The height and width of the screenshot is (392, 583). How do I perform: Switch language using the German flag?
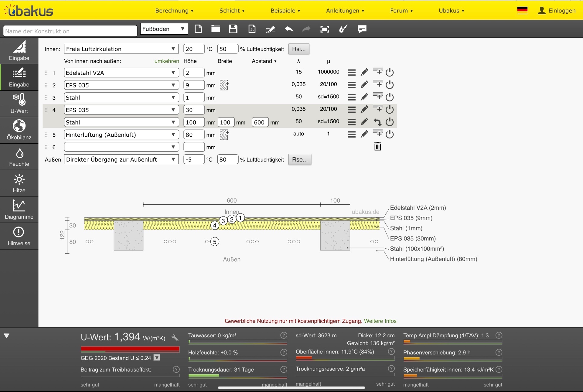pos(522,10)
